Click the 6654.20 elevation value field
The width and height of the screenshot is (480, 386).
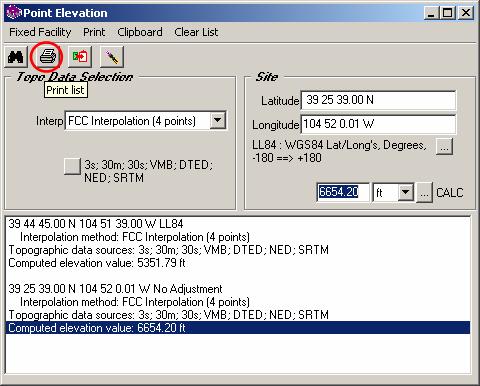(343, 192)
